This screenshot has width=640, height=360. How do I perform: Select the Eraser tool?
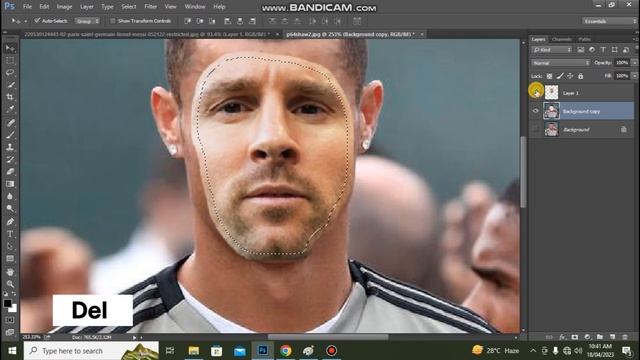(10, 171)
